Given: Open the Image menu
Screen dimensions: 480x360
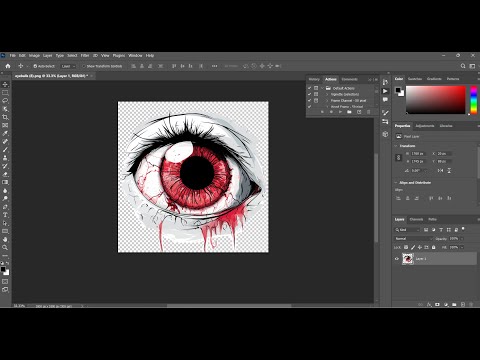Looking at the screenshot, I should pyautogui.click(x=34, y=55).
